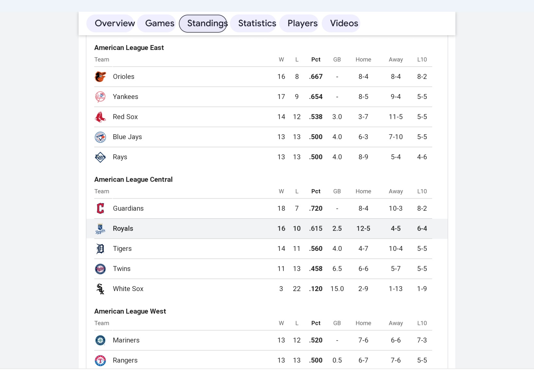
Task: Click the Red Sox team logo
Action: pyautogui.click(x=100, y=117)
